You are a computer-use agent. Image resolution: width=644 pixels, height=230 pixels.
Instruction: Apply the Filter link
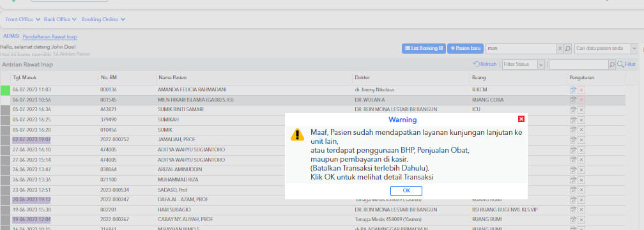click(x=627, y=64)
